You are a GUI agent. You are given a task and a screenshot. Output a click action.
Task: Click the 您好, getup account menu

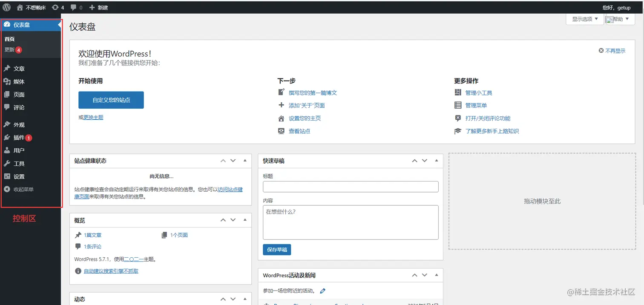pyautogui.click(x=616, y=8)
